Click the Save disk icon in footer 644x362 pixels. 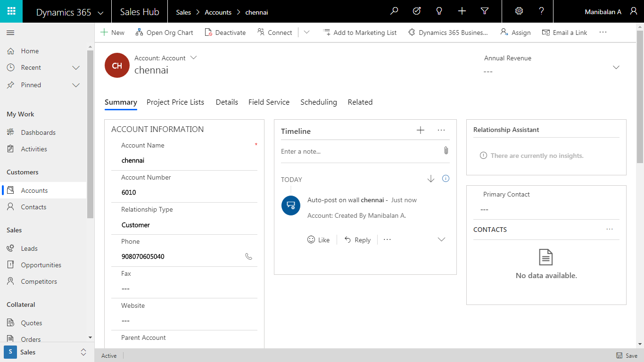point(619,356)
